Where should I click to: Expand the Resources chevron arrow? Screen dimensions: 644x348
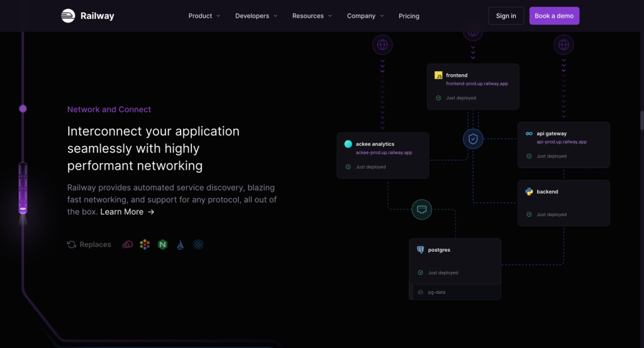coord(330,16)
